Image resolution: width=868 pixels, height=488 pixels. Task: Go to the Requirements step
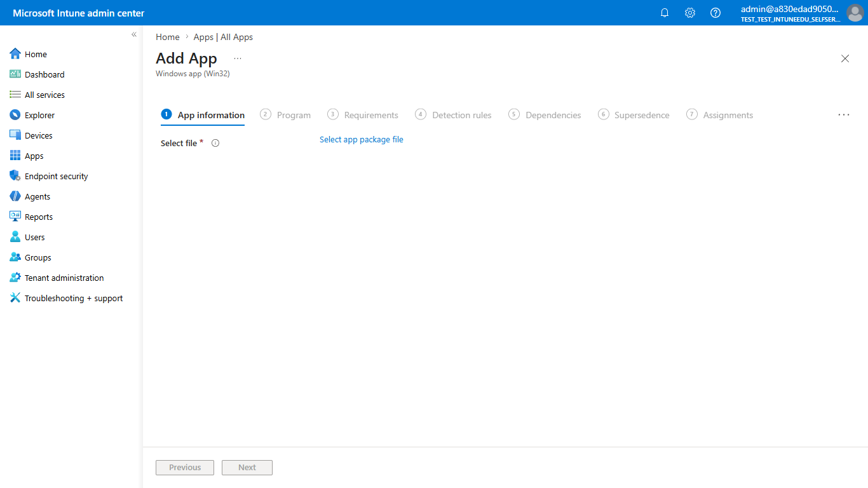(x=363, y=115)
